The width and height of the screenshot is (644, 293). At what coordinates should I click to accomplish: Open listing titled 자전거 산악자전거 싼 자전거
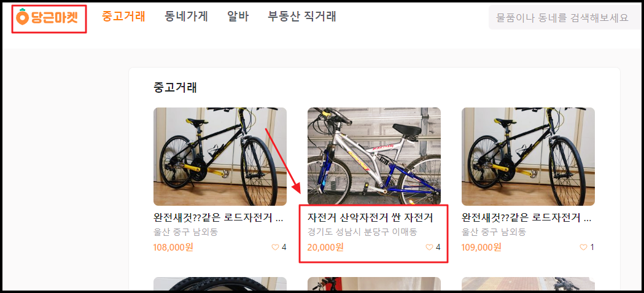coord(370,217)
